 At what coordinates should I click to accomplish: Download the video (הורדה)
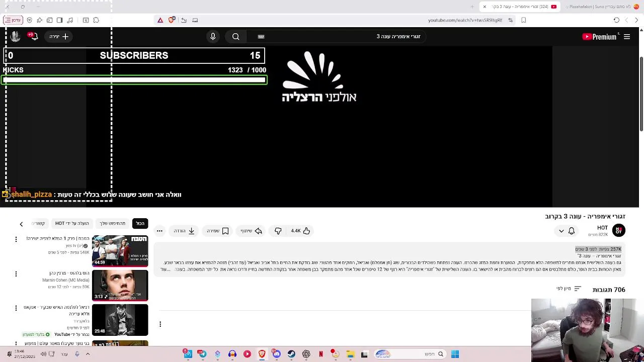[184, 231]
